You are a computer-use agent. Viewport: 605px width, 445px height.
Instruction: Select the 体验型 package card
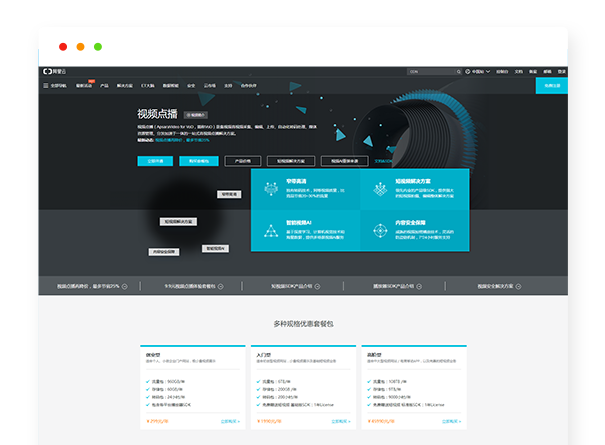point(192,385)
